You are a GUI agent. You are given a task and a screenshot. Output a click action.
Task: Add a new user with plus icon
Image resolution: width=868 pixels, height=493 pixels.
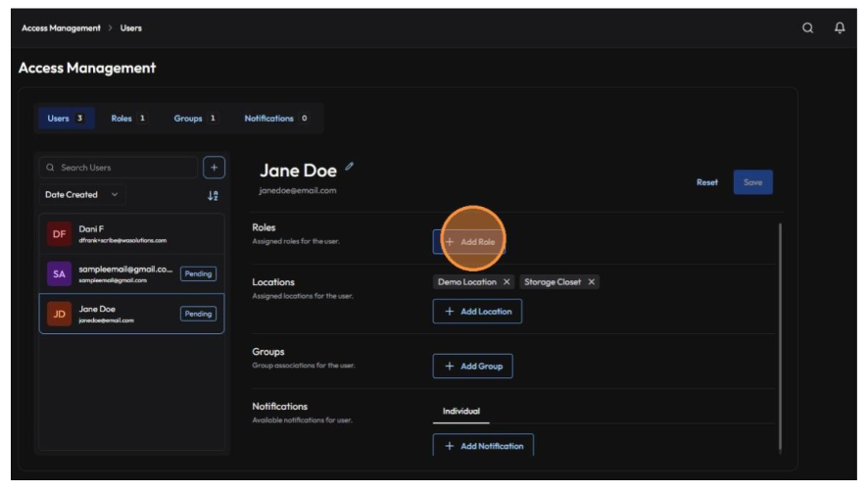click(x=214, y=168)
